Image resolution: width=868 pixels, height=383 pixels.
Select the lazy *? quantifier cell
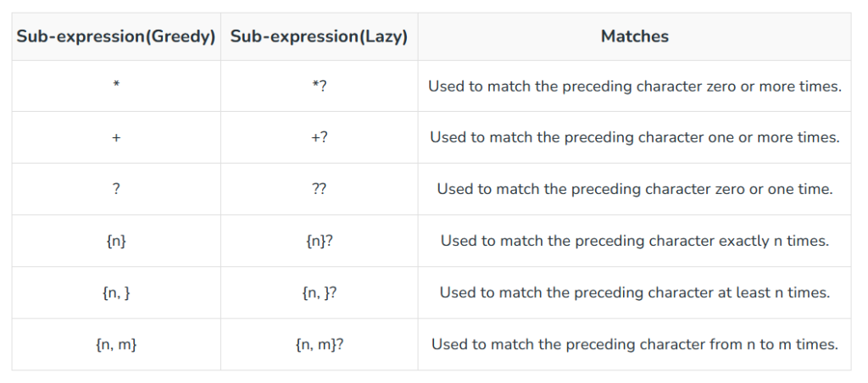[x=319, y=86]
